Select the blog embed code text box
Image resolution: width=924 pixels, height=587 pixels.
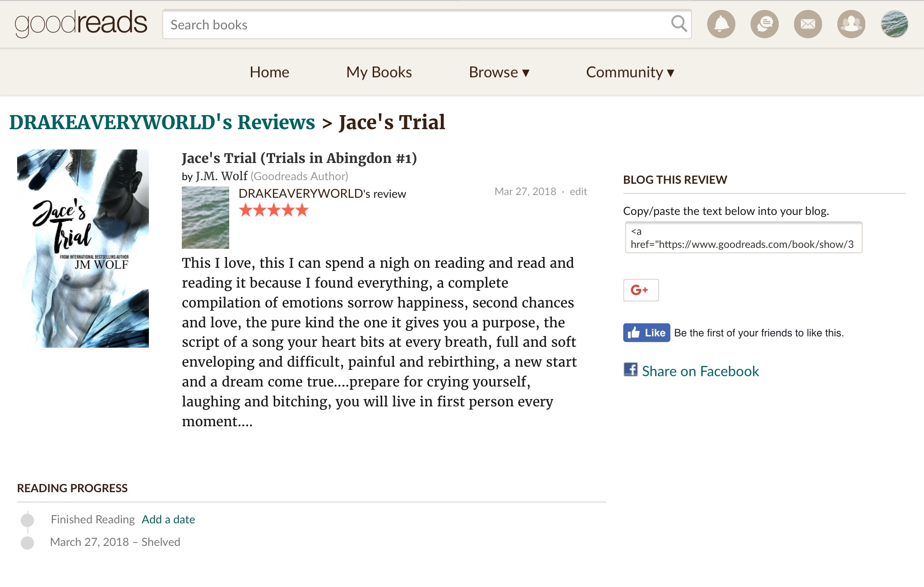pyautogui.click(x=743, y=238)
